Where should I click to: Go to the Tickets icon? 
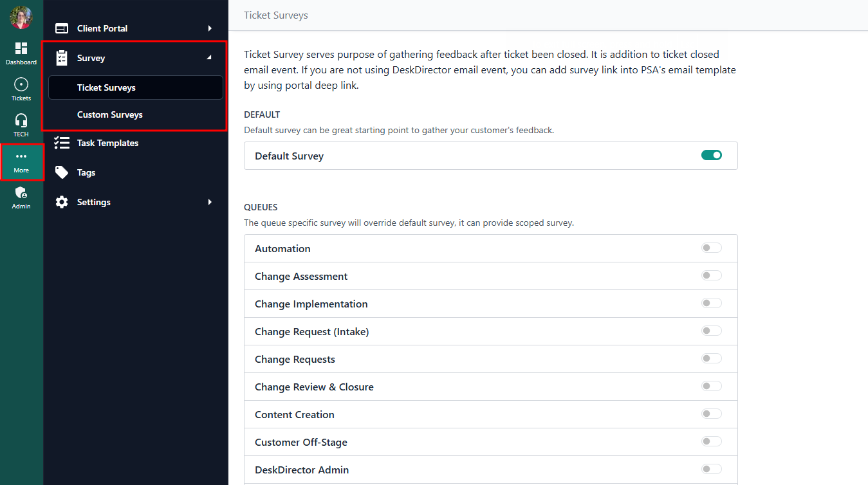pyautogui.click(x=21, y=85)
